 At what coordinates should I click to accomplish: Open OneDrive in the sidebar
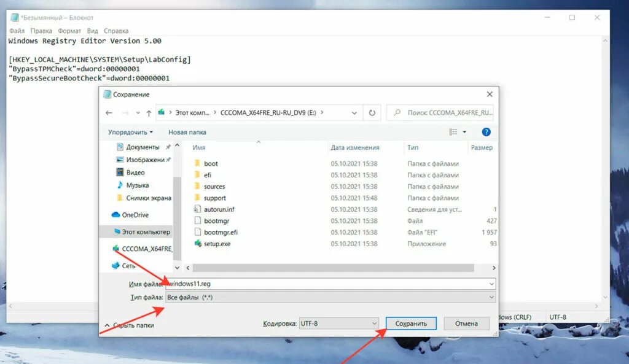pyautogui.click(x=135, y=215)
